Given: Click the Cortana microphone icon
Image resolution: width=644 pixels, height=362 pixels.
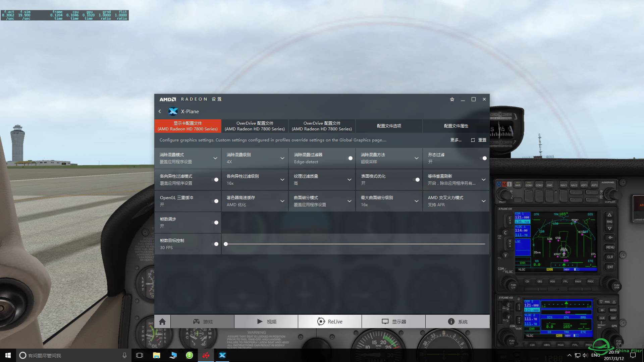Looking at the screenshot, I should coord(124,355).
